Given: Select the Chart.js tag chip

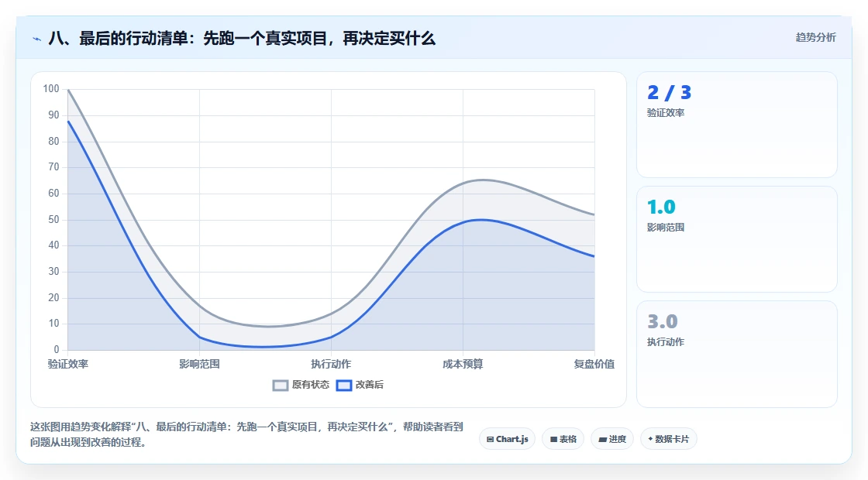Looking at the screenshot, I should (507, 439).
